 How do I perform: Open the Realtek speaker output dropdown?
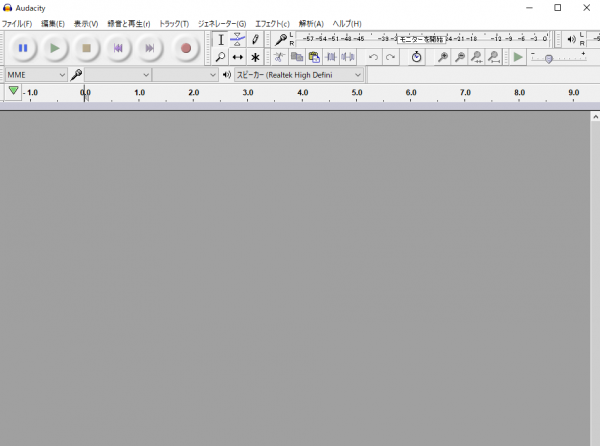[x=298, y=75]
